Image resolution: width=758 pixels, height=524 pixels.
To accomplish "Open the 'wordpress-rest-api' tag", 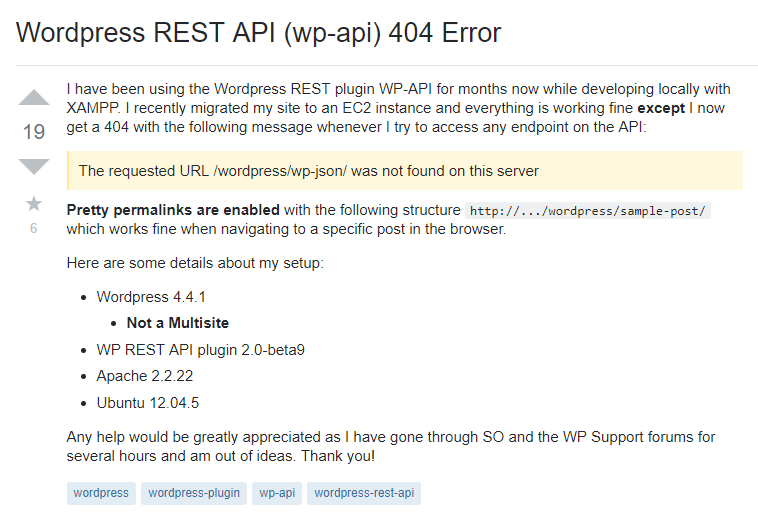I will tap(364, 493).
